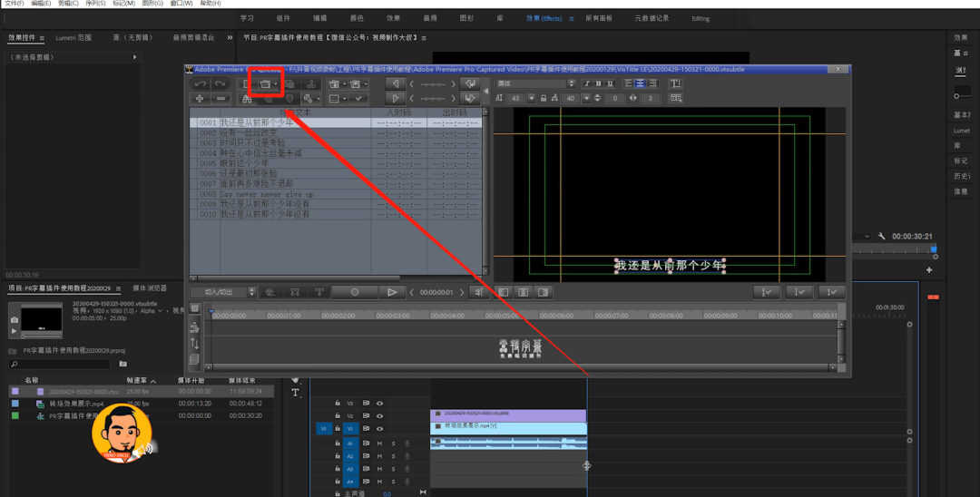Image resolution: width=980 pixels, height=497 pixels.
Task: Click the wrench settings icon in program monitor
Action: (881, 237)
